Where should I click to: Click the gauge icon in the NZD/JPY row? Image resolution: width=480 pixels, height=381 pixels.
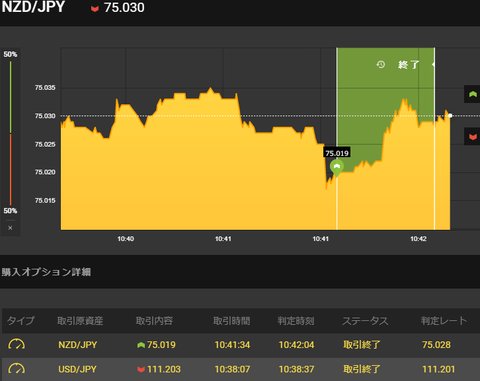click(x=16, y=344)
